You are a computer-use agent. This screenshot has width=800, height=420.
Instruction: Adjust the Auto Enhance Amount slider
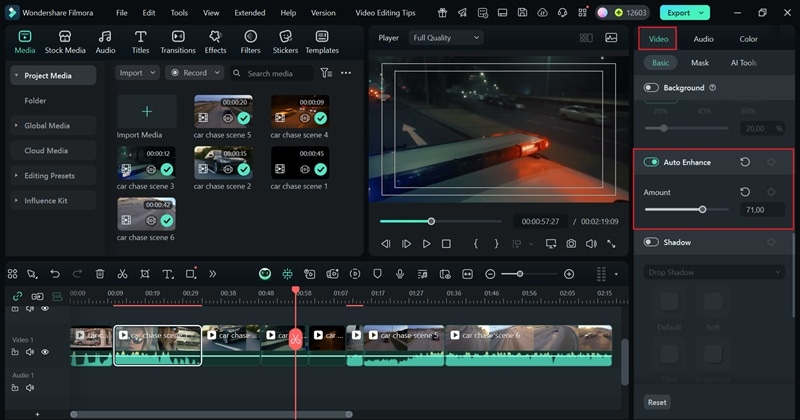tap(702, 210)
